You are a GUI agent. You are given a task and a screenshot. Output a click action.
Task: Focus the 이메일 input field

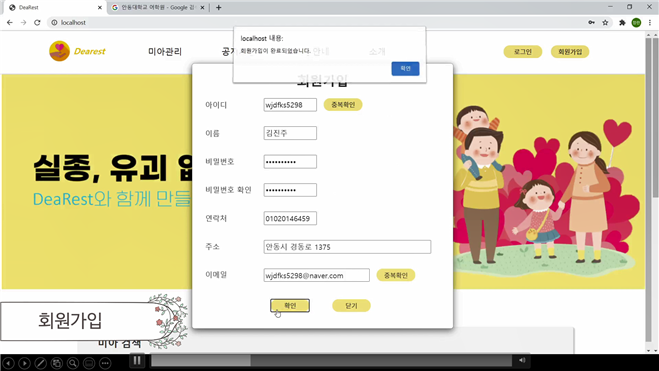pos(316,275)
